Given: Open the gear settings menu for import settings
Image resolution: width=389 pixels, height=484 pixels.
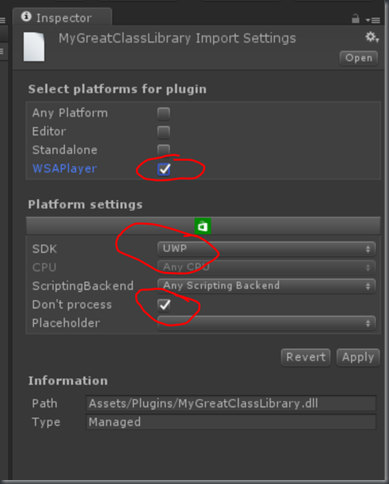Looking at the screenshot, I should pyautogui.click(x=372, y=37).
